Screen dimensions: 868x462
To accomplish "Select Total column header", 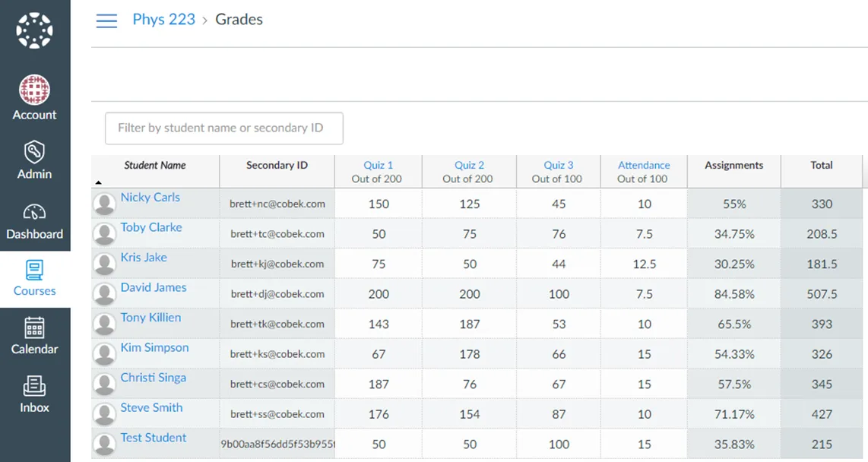I will [x=822, y=172].
